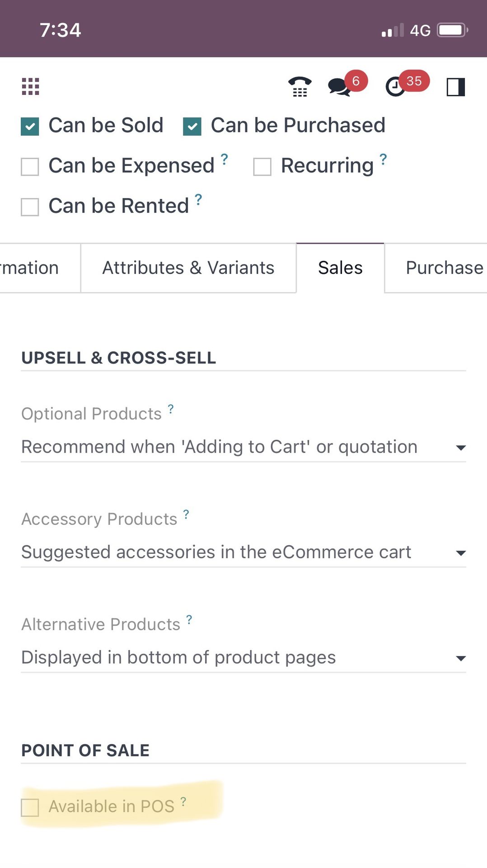Switch to Attributes & Variants tab
This screenshot has width=487, height=868.
coord(188,268)
